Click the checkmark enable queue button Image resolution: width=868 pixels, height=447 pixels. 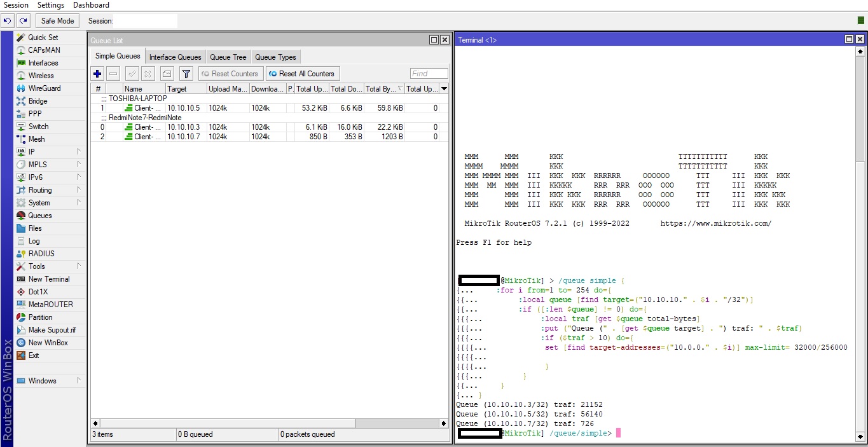[x=132, y=74]
